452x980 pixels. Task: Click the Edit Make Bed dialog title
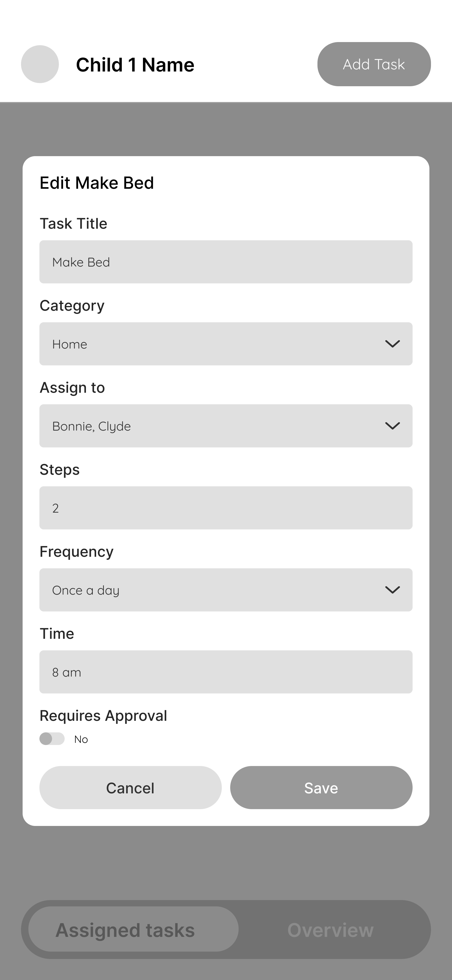click(97, 183)
